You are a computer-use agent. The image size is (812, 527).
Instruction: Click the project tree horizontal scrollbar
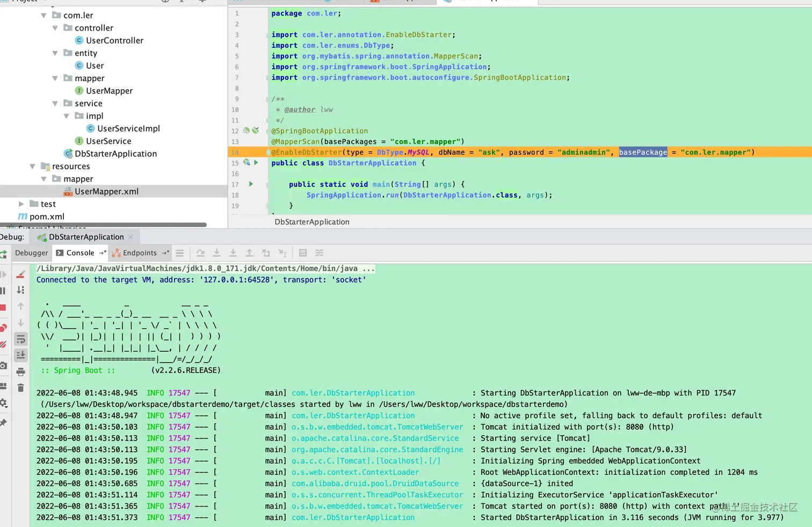[x=103, y=225]
